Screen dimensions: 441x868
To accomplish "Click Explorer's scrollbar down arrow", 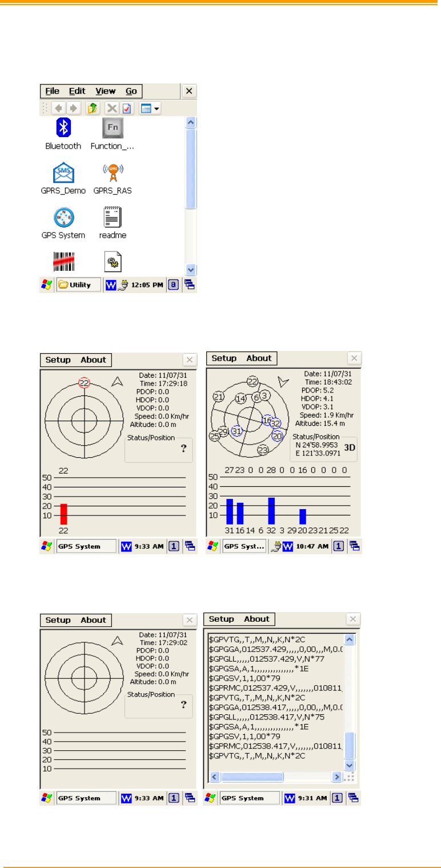I will (191, 270).
